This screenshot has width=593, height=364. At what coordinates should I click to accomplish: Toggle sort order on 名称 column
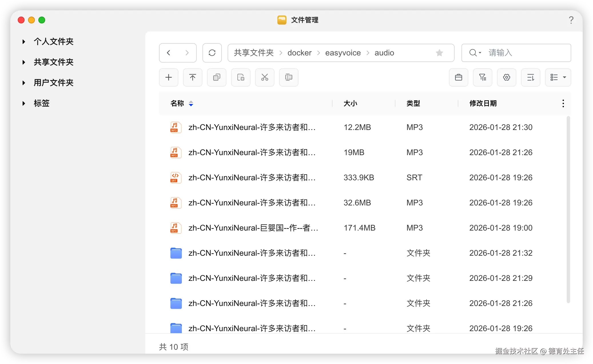pyautogui.click(x=191, y=103)
